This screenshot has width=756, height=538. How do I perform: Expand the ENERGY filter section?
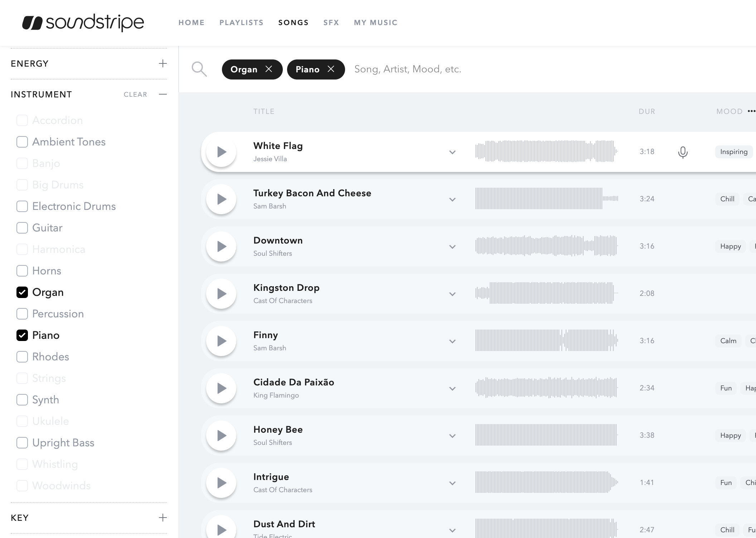tap(163, 64)
